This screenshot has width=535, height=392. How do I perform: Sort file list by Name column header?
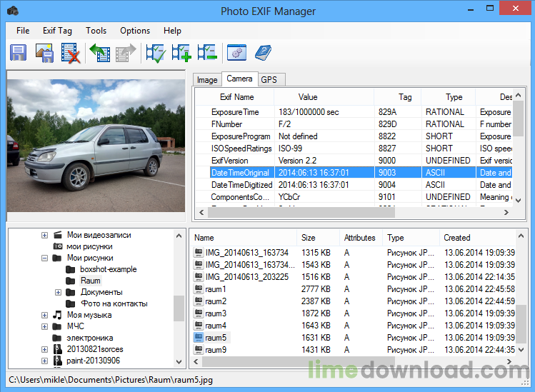(x=244, y=238)
